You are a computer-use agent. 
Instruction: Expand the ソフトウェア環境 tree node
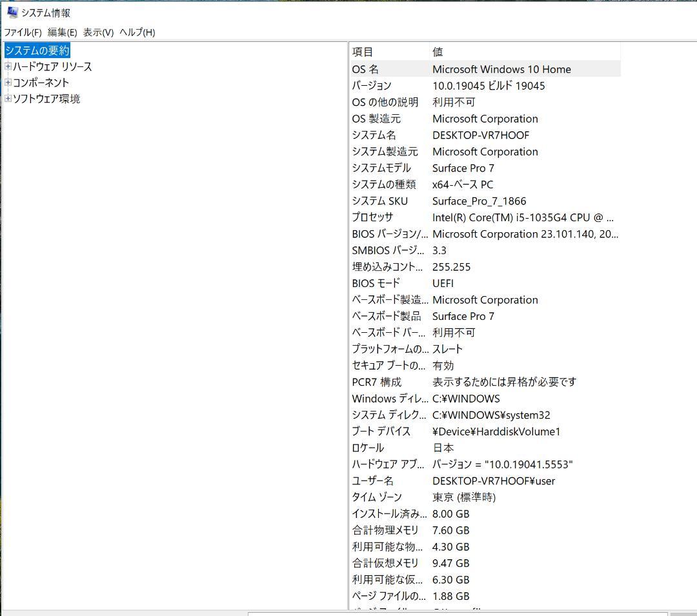pyautogui.click(x=7, y=99)
